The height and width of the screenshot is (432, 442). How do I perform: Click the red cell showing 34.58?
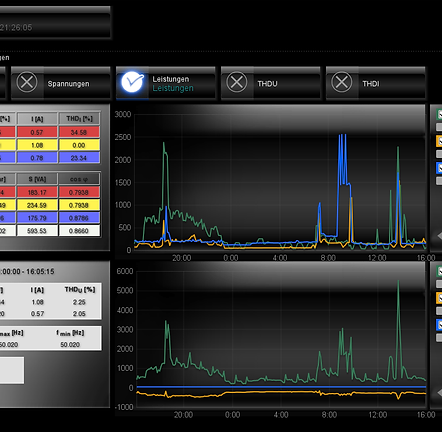(x=79, y=132)
